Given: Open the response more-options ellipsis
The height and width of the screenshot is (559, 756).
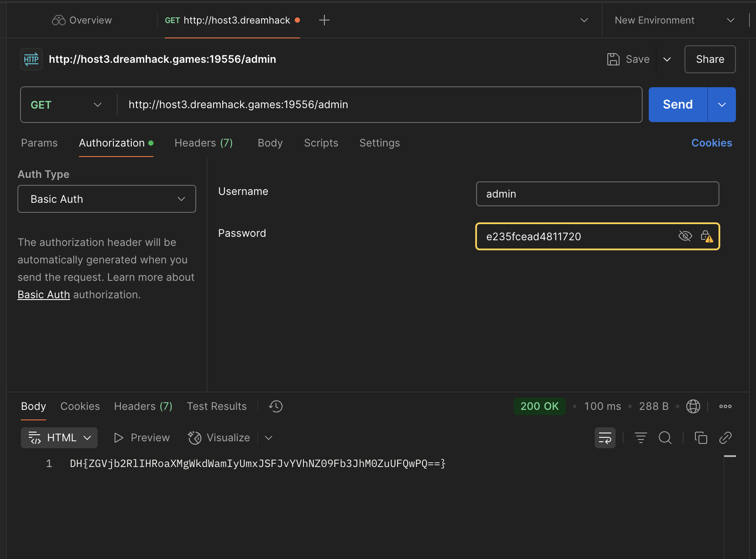Looking at the screenshot, I should click(x=725, y=406).
